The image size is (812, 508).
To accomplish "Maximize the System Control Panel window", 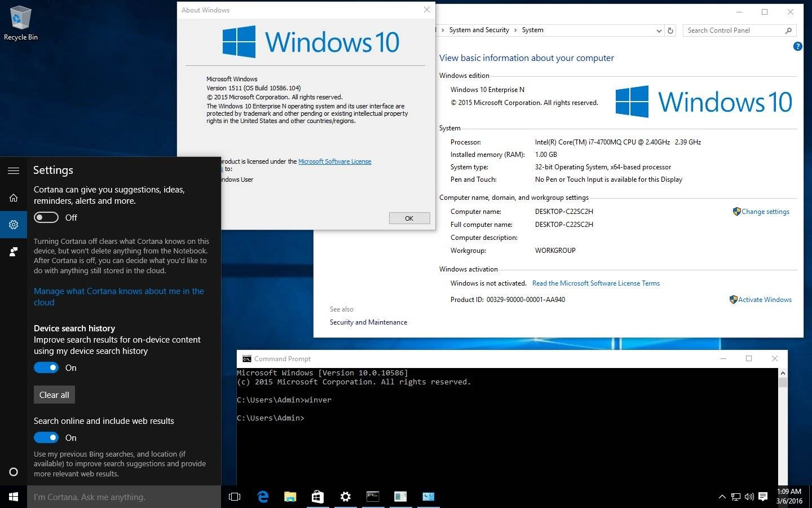I will pyautogui.click(x=765, y=12).
